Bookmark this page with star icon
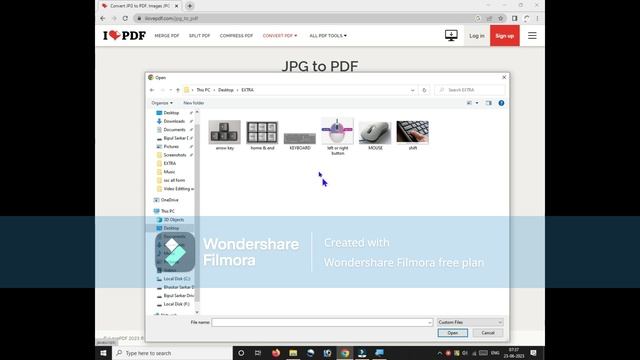The height and width of the screenshot is (360, 640). [x=500, y=18]
